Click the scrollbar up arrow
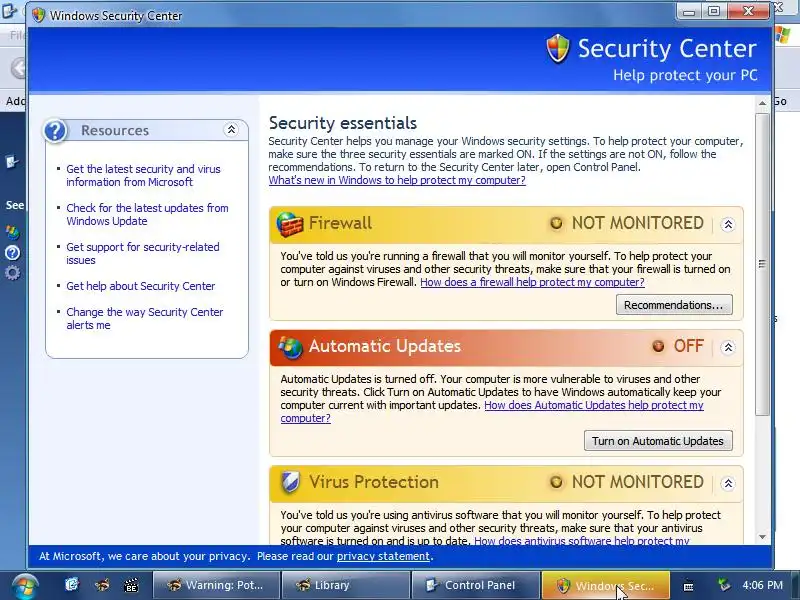The width and height of the screenshot is (800, 600). pyautogui.click(x=762, y=103)
